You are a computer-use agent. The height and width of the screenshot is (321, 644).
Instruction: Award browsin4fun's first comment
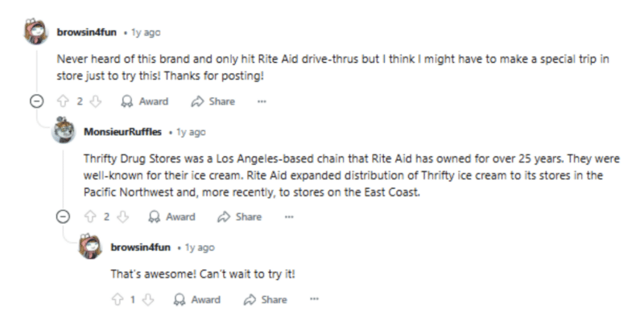[x=145, y=101]
